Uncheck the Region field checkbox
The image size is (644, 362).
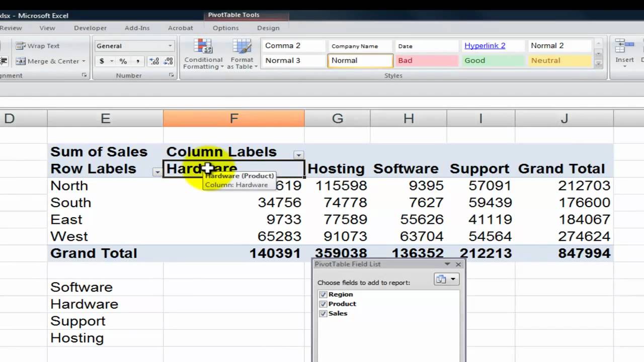[x=323, y=295]
